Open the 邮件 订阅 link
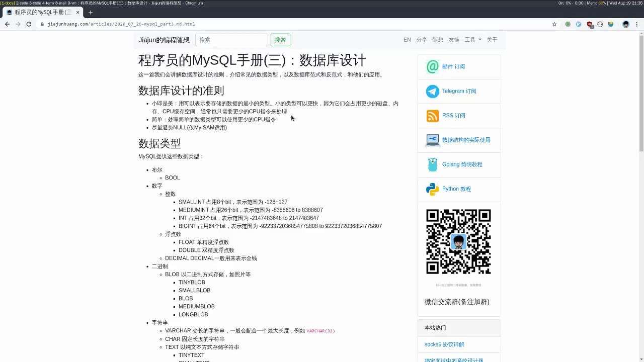 (453, 66)
